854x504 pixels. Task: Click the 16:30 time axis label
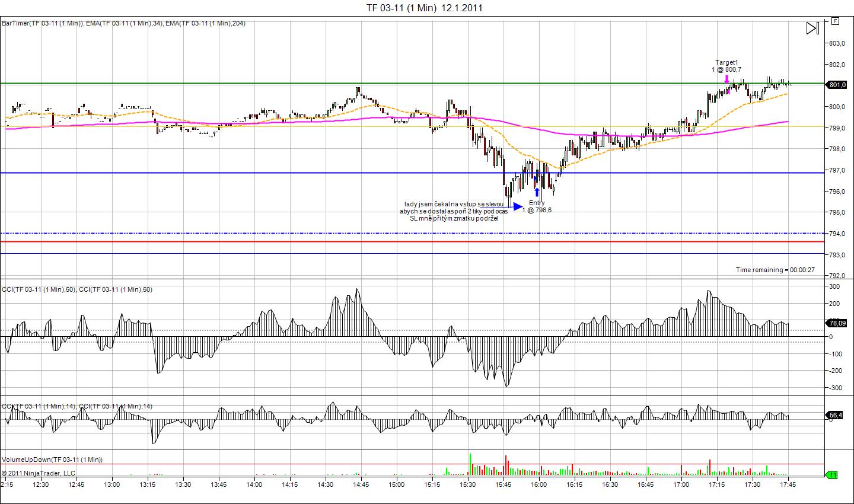610,484
